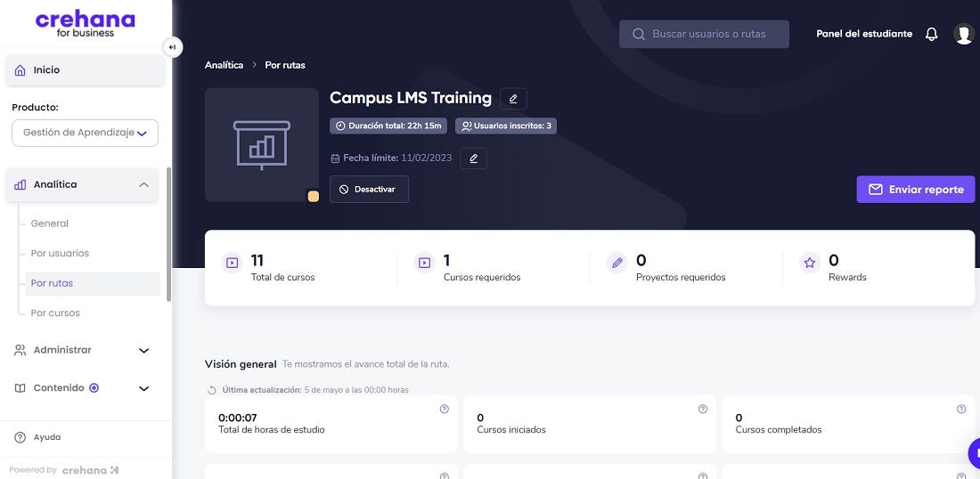Click the Administrar users icon
This screenshot has width=980, height=479.
pyautogui.click(x=20, y=351)
